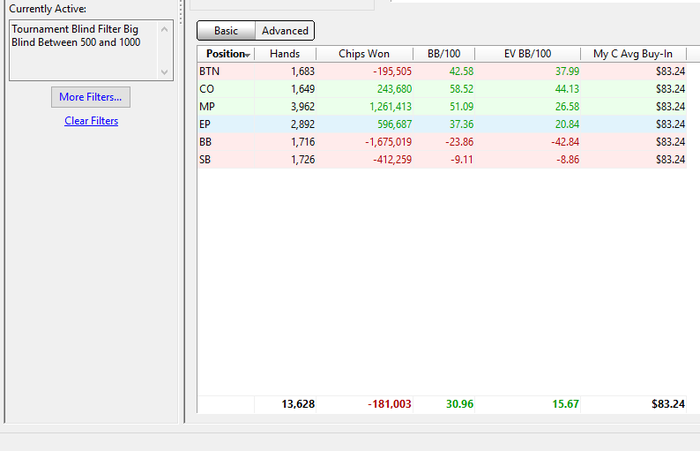Click the total chips won -181,003 value
Screen dimensions: 700x451
[389, 404]
